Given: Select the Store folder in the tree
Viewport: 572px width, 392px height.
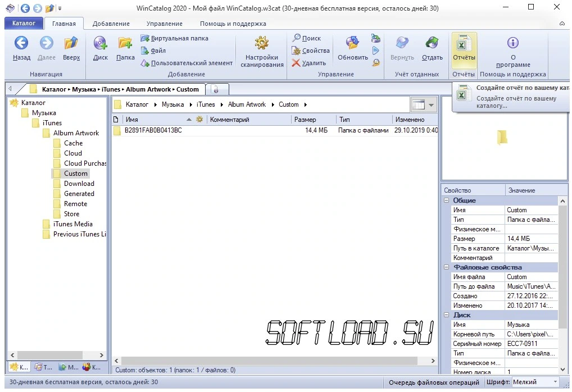Looking at the screenshot, I should coord(71,214).
